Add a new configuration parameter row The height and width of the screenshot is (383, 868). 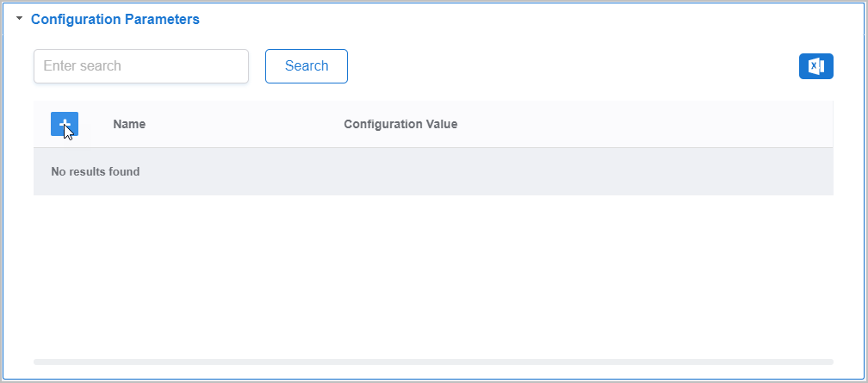pos(65,124)
